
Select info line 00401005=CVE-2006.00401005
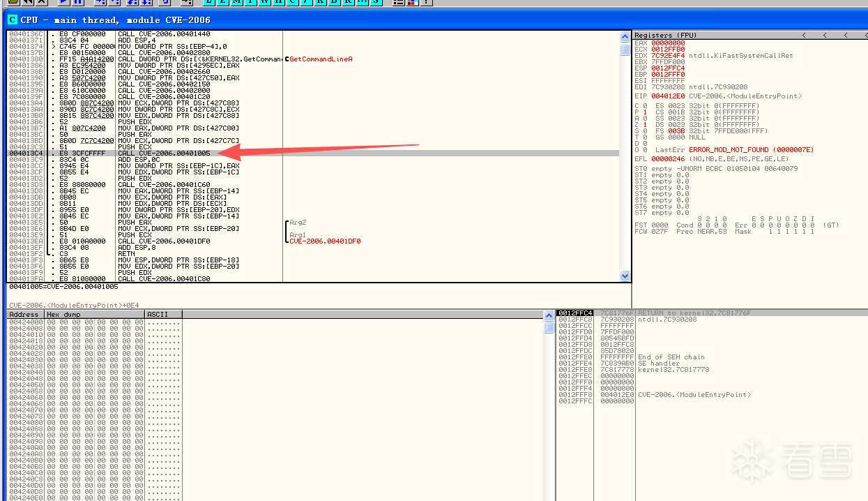tap(63, 287)
